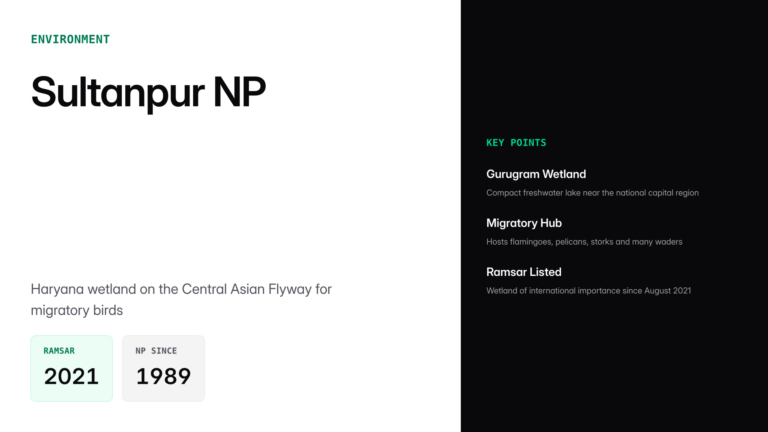Screen dimensions: 768x432
Task: Select the green RAMSAR stat card
Action: (x=71, y=368)
